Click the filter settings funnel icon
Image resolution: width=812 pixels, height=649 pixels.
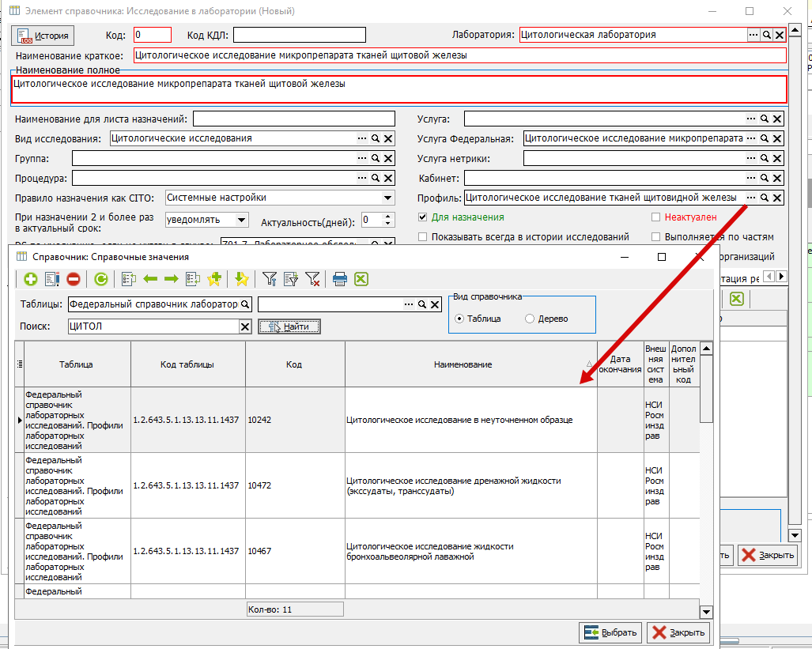tap(270, 279)
